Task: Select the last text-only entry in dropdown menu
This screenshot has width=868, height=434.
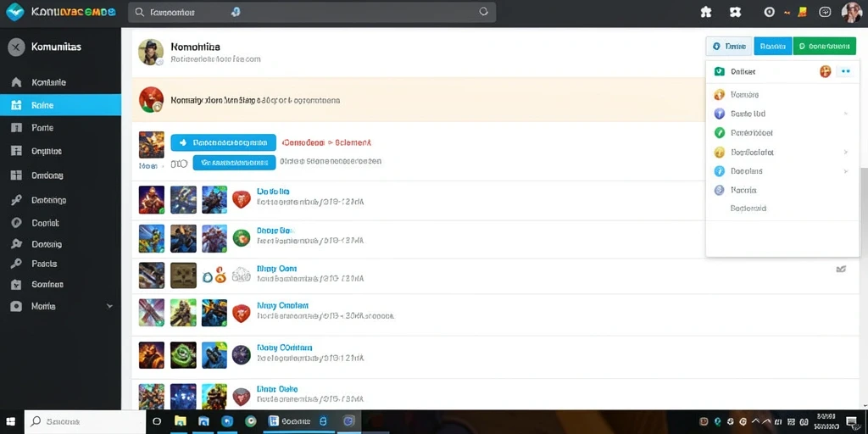Action: (x=748, y=209)
